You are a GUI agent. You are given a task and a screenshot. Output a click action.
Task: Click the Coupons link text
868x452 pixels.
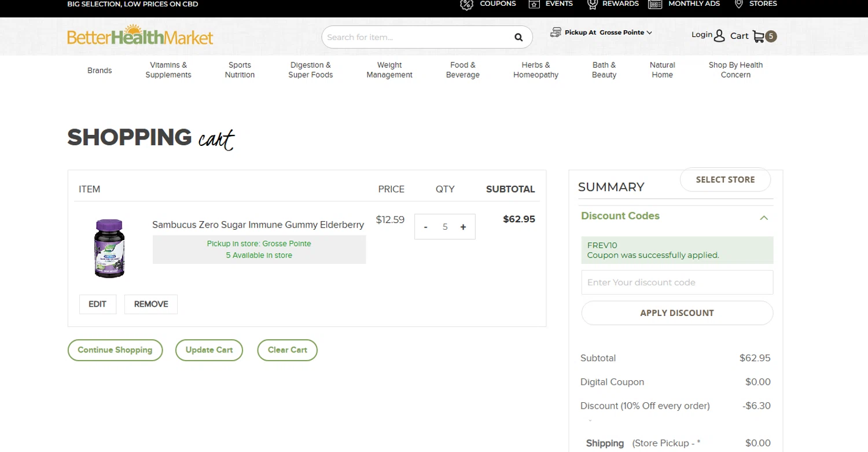[x=498, y=3]
